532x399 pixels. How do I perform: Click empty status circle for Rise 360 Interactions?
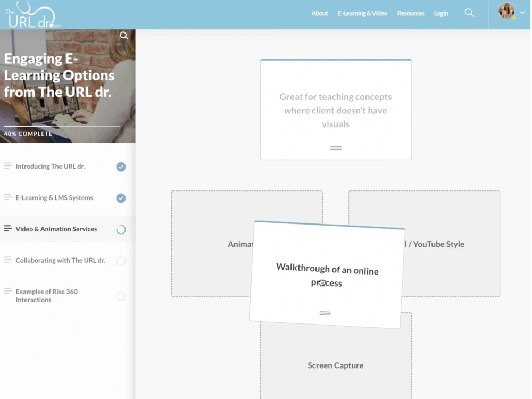(x=121, y=296)
